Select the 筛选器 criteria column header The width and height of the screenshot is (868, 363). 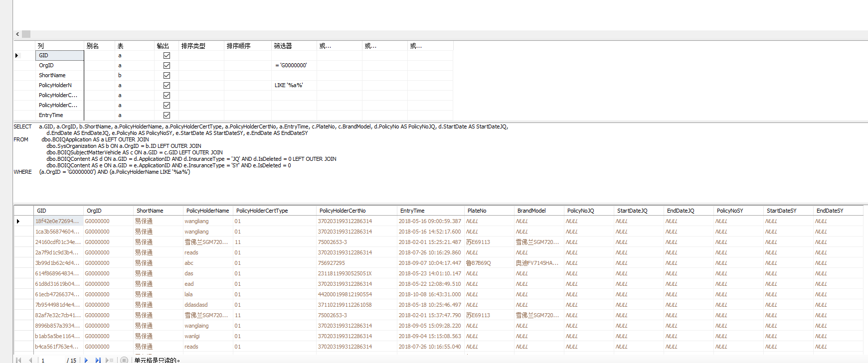click(294, 46)
